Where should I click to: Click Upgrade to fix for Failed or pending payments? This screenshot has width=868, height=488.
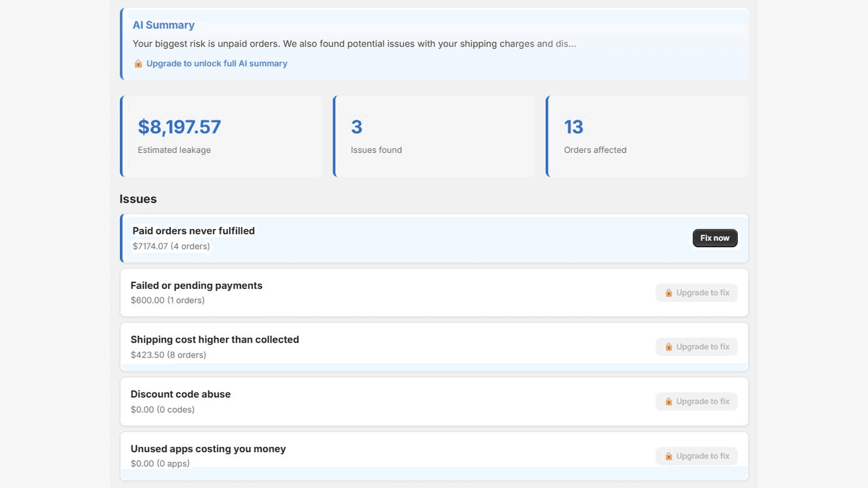pyautogui.click(x=697, y=293)
